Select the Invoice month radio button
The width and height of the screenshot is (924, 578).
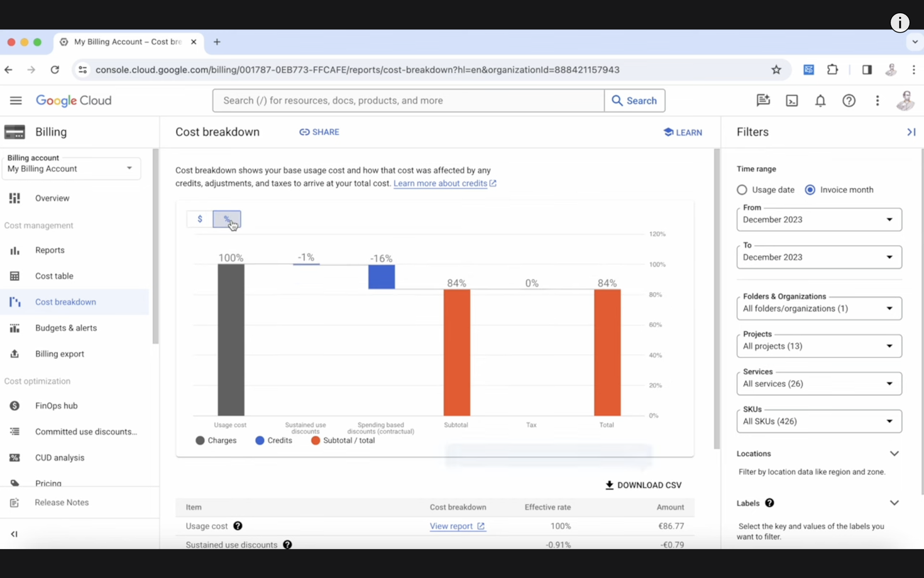click(x=810, y=190)
